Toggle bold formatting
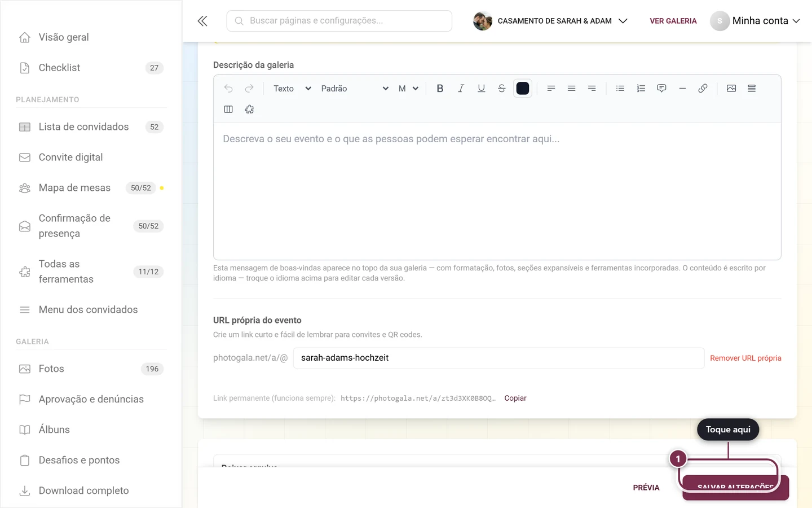 pos(440,89)
